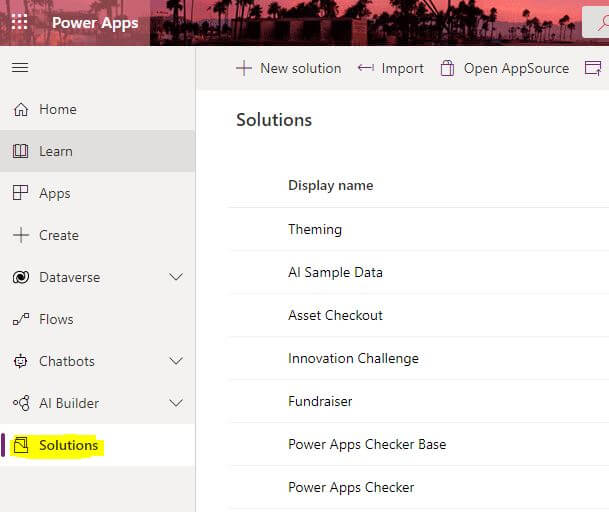Viewport: 609px width, 512px height.
Task: Go to Home in navigation
Action: pyautogui.click(x=97, y=110)
